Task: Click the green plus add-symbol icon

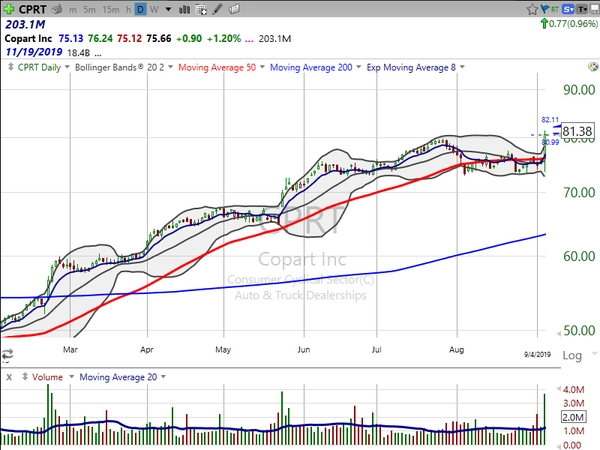Action: point(8,9)
